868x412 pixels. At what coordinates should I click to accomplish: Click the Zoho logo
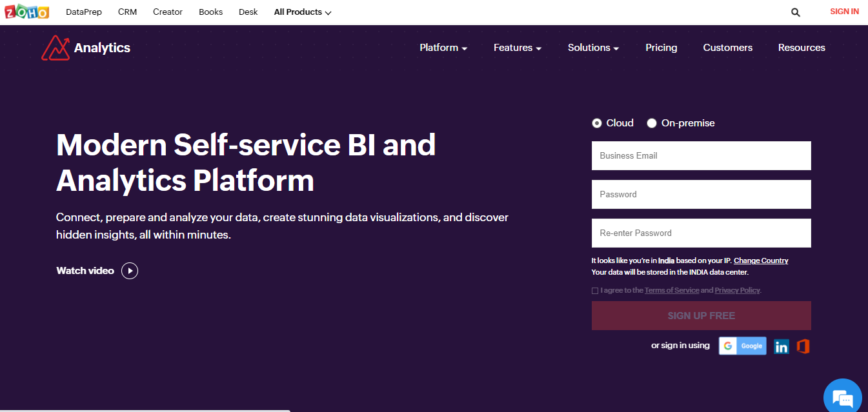26,12
